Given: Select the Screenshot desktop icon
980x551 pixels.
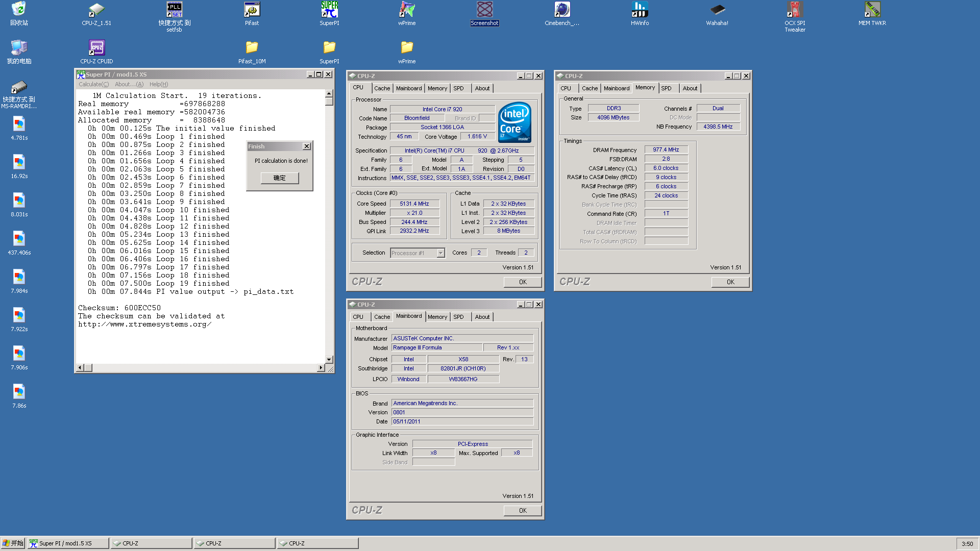Looking at the screenshot, I should click(x=484, y=14).
